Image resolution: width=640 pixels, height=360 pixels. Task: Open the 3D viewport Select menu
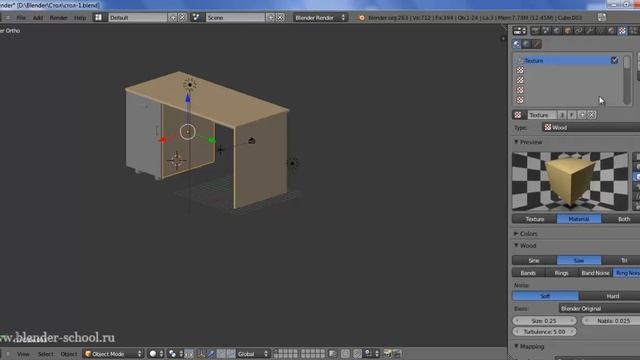45,354
